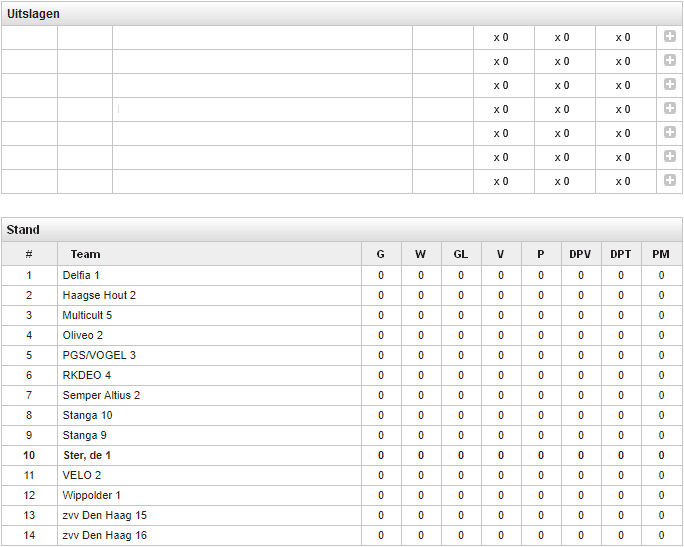The height and width of the screenshot is (547, 684).
Task: Select highlighted Ster, de 1 team
Action: coord(87,455)
